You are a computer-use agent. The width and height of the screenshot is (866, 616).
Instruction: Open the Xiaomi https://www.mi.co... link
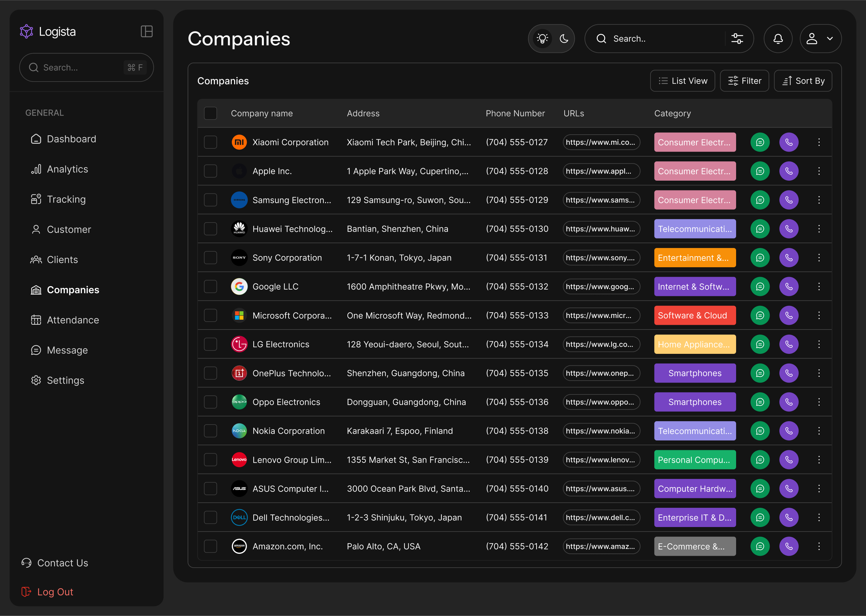[601, 142]
